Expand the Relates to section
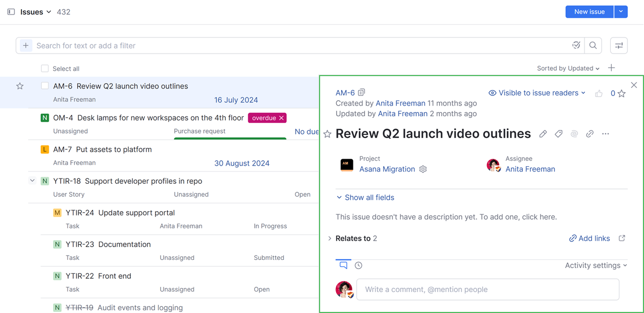Image resolution: width=644 pixels, height=313 pixels. 330,238
